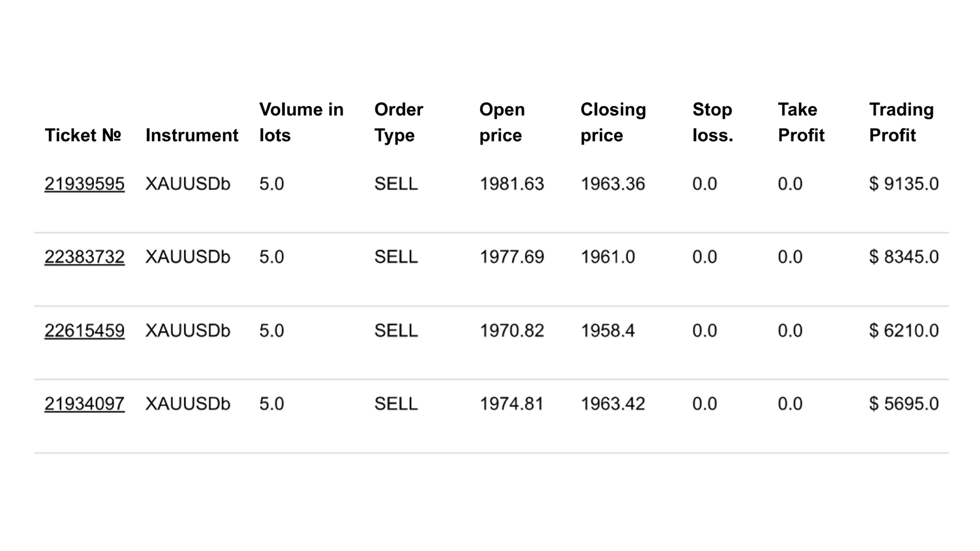Viewport: 980px width, 551px height.
Task: Click the Stop loss column header
Action: (713, 122)
